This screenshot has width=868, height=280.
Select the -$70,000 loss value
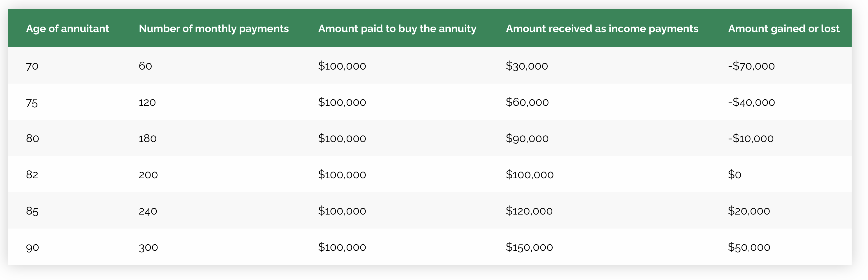pos(751,66)
